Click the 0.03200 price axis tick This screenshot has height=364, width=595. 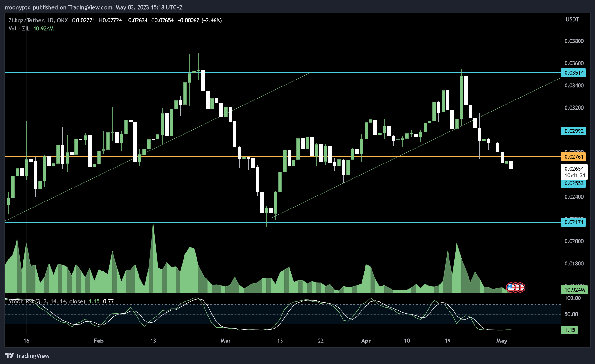coord(574,108)
